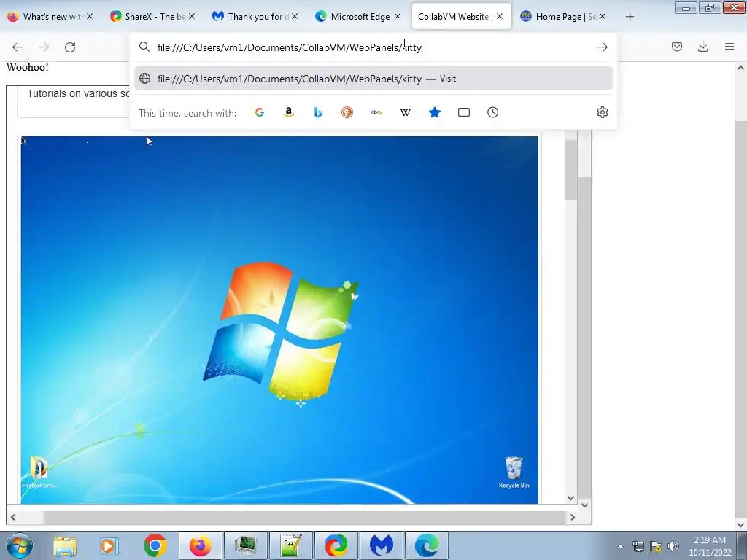Open a new tab with plus

(x=630, y=17)
